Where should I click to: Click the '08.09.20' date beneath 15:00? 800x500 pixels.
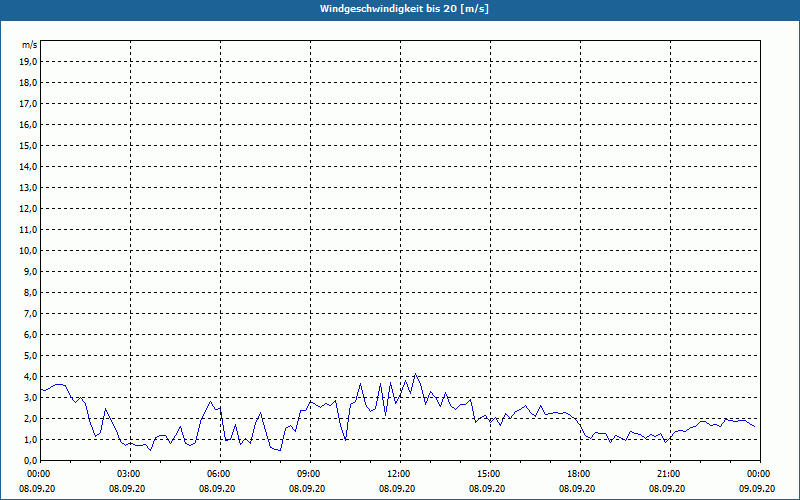(x=487, y=489)
